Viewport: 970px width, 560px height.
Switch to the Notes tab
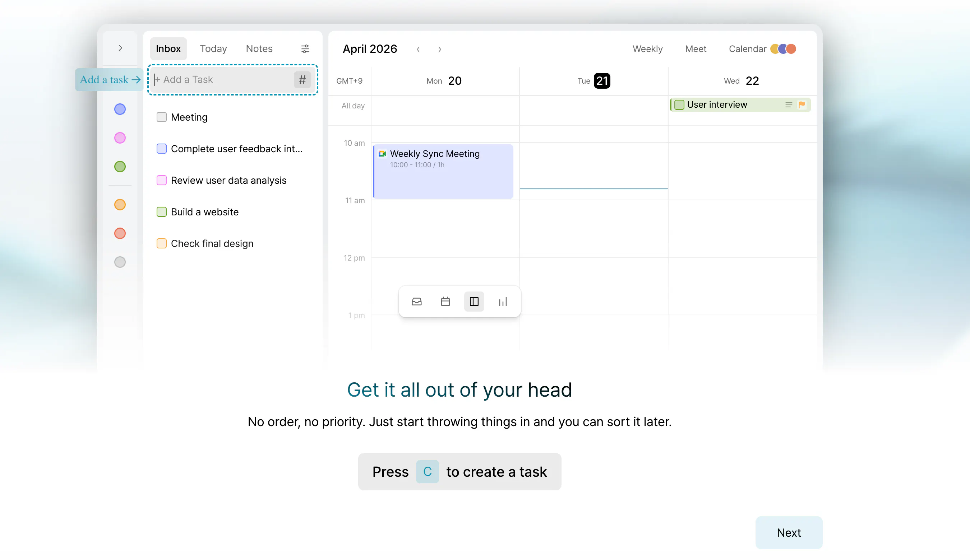259,49
